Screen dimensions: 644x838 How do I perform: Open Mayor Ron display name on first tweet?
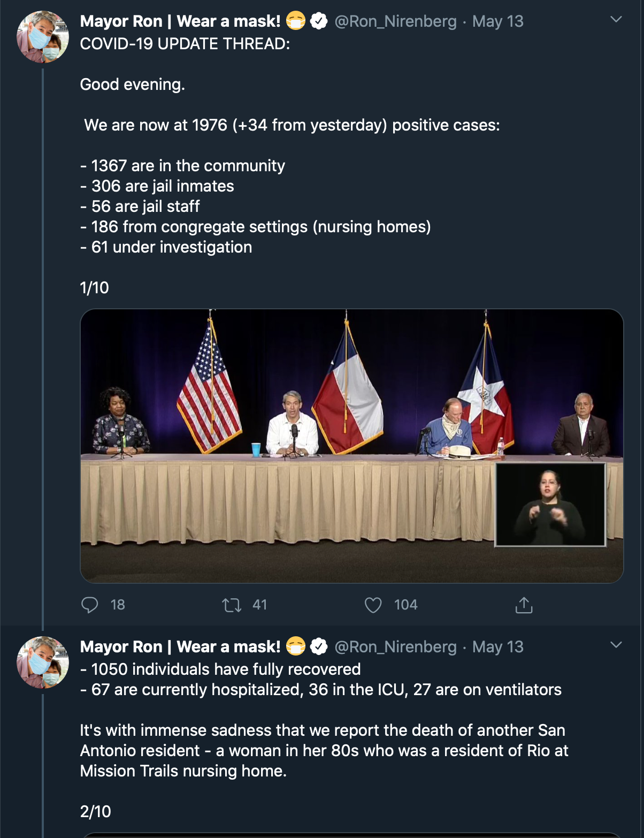click(x=180, y=21)
